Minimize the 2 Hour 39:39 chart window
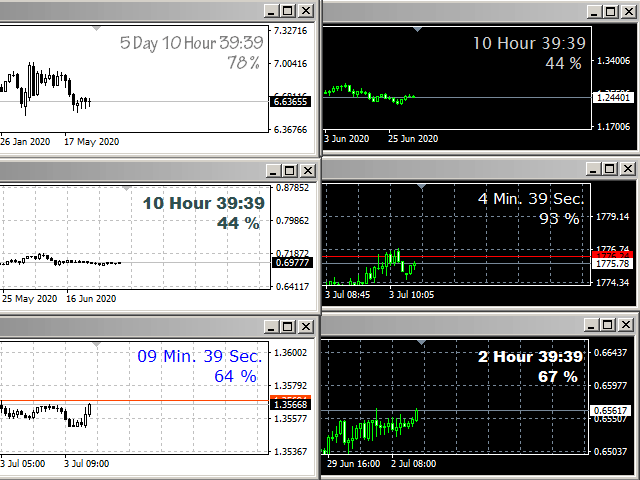The image size is (640, 480). pos(592,327)
